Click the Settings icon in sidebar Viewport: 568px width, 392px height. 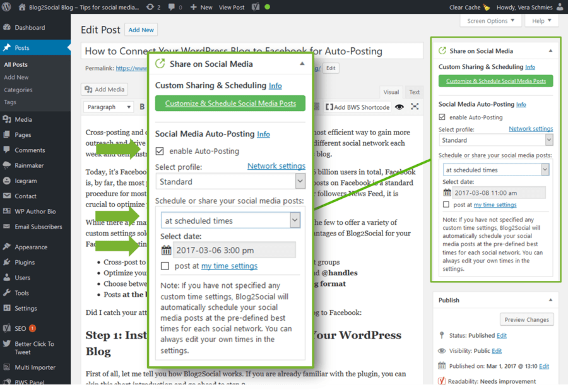point(6,308)
